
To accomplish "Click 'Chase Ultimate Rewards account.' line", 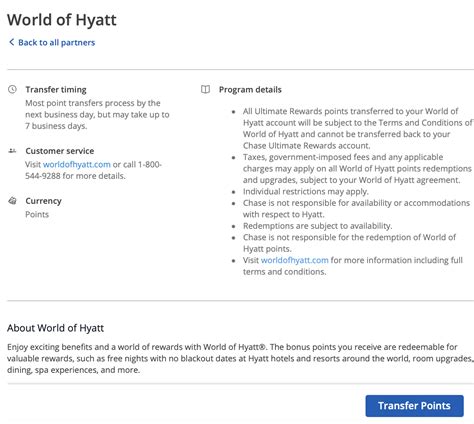I will (x=307, y=146).
